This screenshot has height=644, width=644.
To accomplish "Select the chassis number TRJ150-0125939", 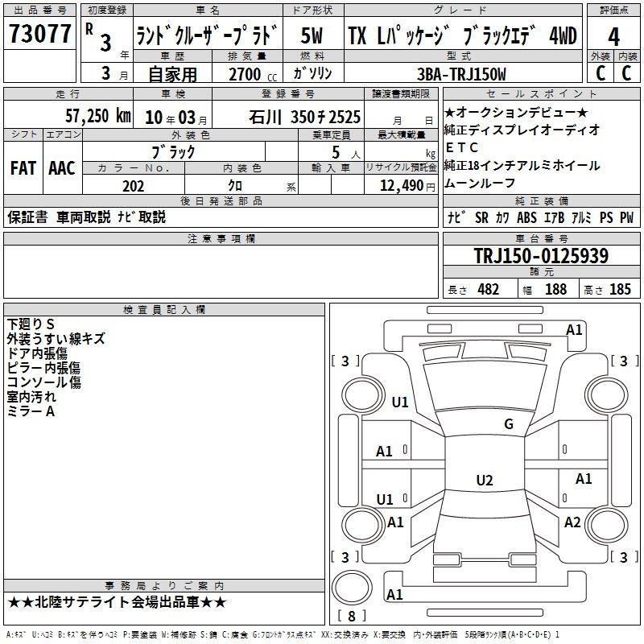I will pyautogui.click(x=541, y=255).
